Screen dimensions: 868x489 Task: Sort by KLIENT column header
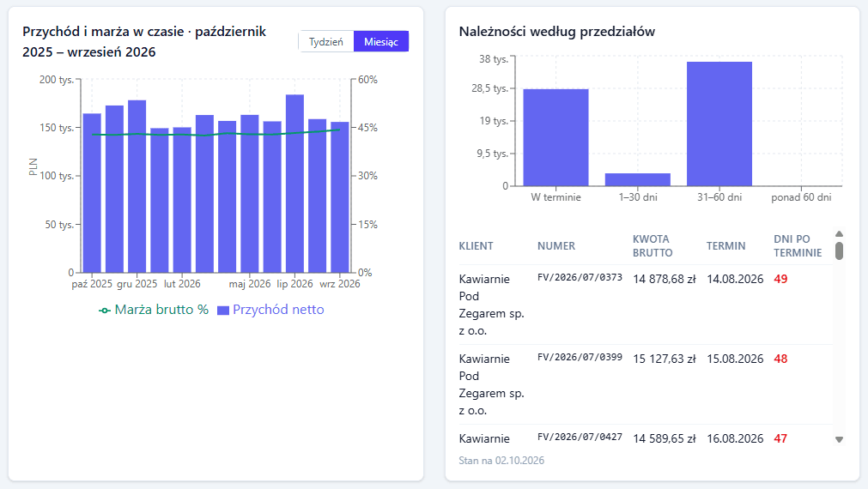(x=476, y=246)
